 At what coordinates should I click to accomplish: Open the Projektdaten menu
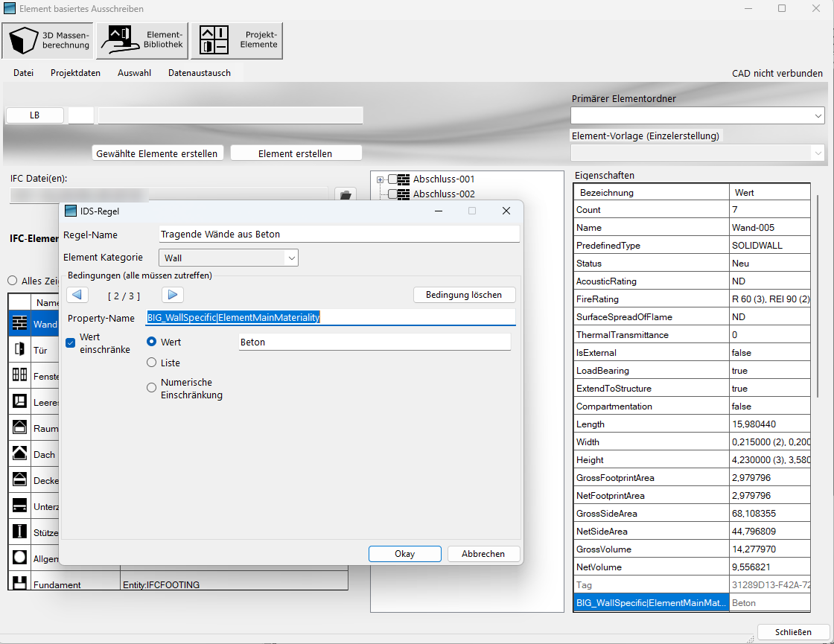75,73
